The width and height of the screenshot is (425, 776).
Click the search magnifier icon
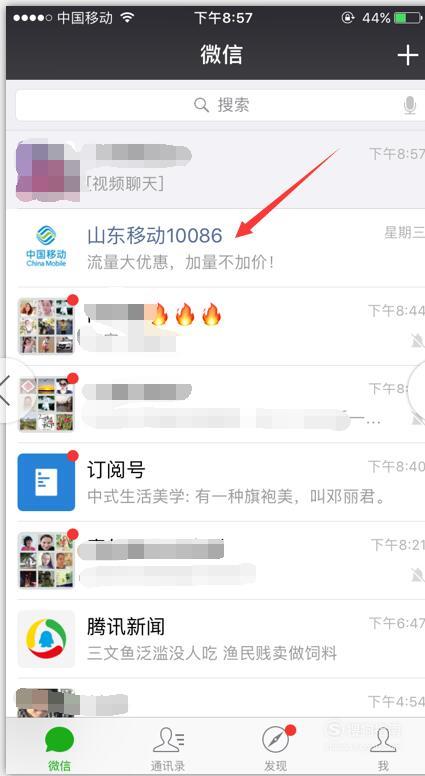coord(201,105)
